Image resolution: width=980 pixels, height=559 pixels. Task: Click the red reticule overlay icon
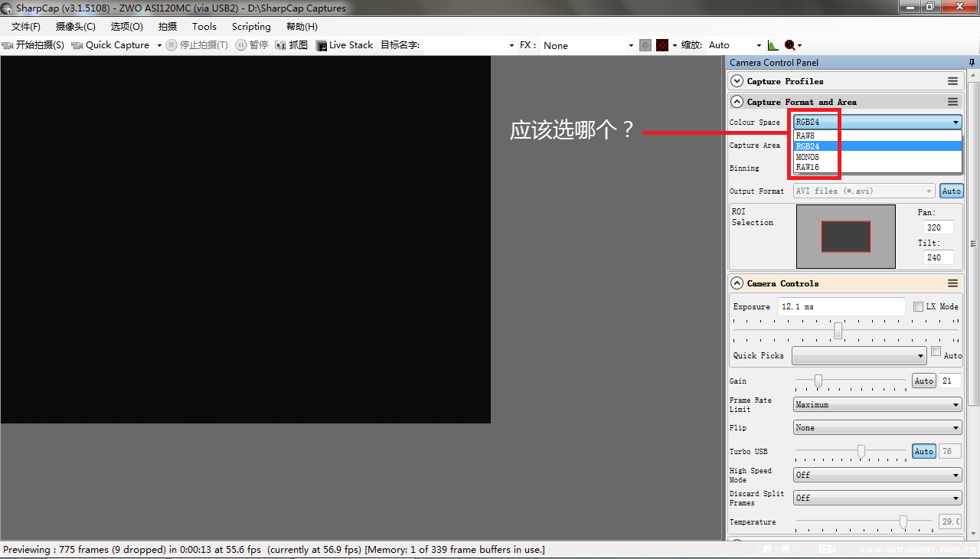pyautogui.click(x=662, y=45)
